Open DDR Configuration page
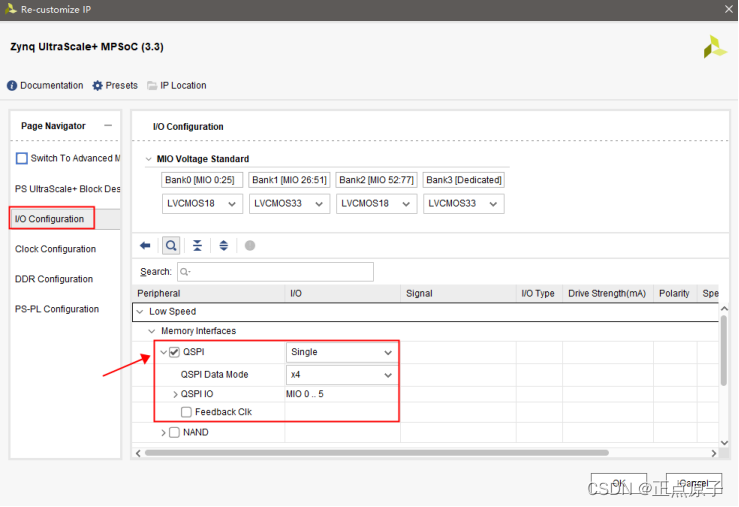 (x=54, y=279)
